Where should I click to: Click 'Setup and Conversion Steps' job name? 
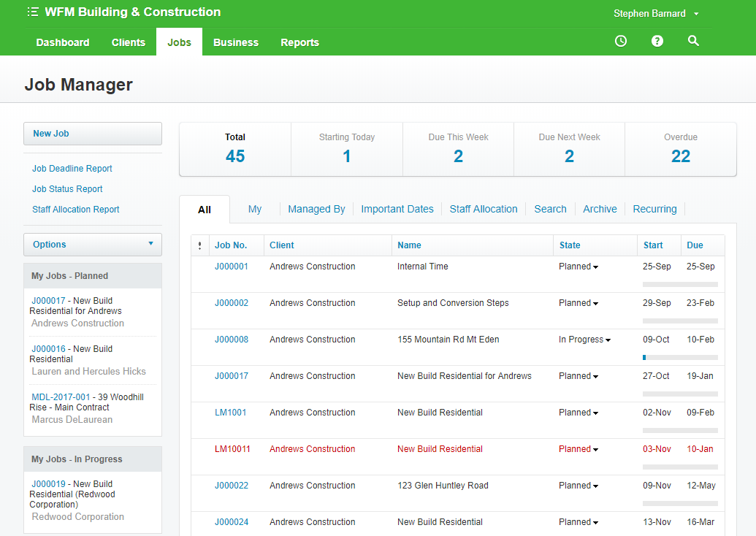[x=453, y=303]
